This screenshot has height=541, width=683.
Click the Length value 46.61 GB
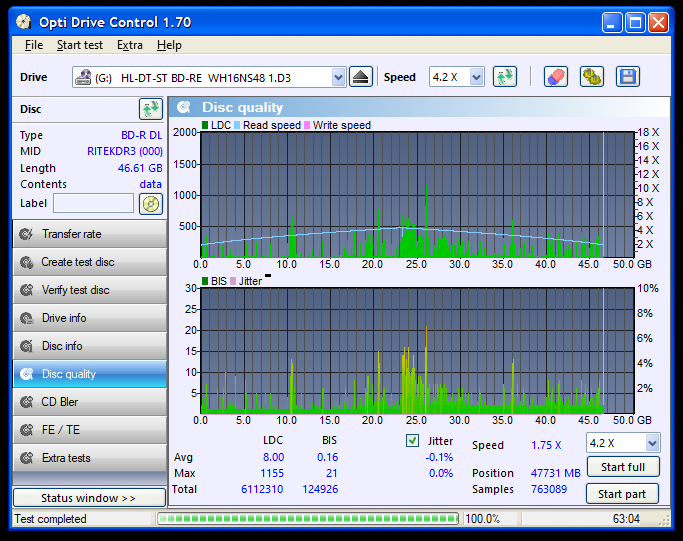coord(140,168)
